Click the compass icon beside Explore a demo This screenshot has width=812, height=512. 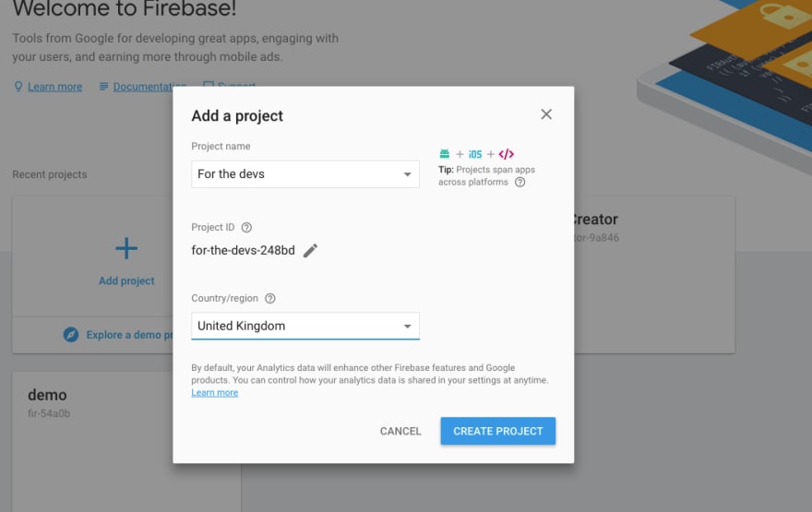[x=71, y=335]
